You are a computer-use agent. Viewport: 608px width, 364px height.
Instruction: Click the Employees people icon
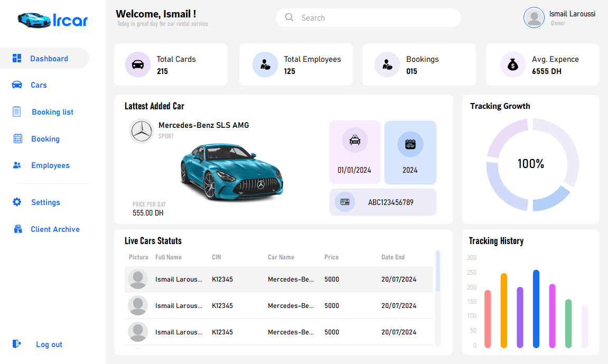pyautogui.click(x=17, y=165)
